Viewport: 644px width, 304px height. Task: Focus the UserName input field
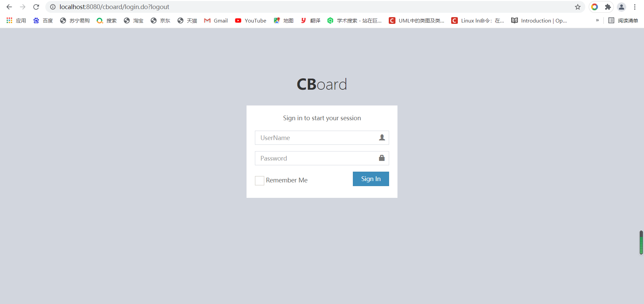(x=322, y=138)
